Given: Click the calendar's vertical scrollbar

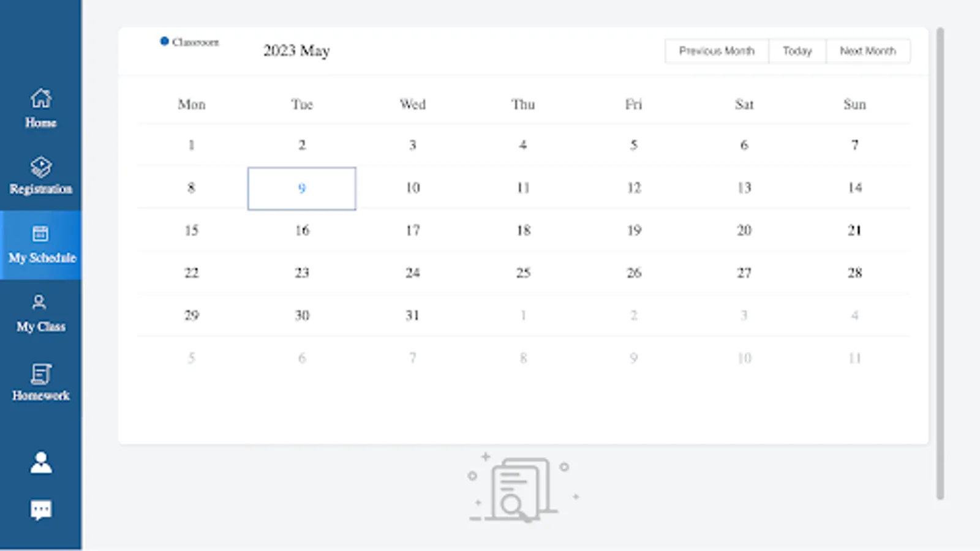Looking at the screenshot, I should (x=940, y=263).
